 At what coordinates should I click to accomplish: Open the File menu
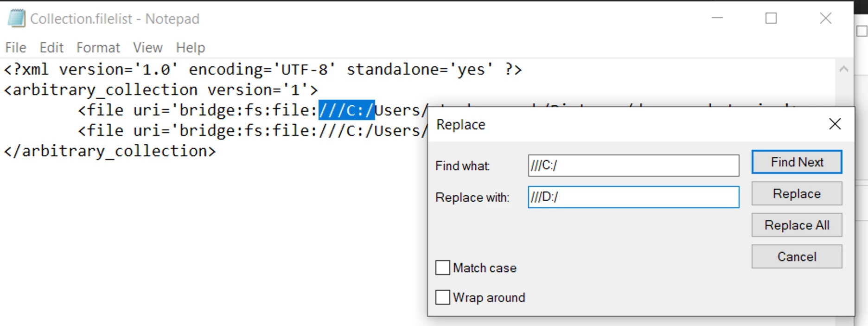pyautogui.click(x=15, y=47)
